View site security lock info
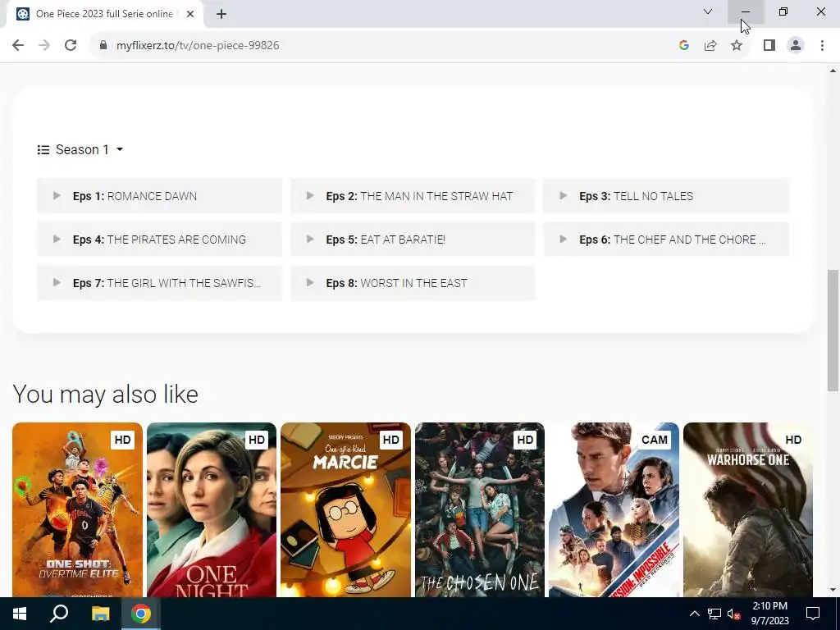Image resolution: width=840 pixels, height=630 pixels. 103,46
